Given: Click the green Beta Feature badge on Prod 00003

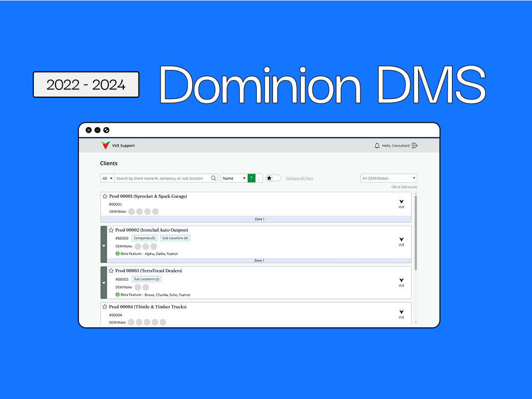Looking at the screenshot, I should pos(117,295).
